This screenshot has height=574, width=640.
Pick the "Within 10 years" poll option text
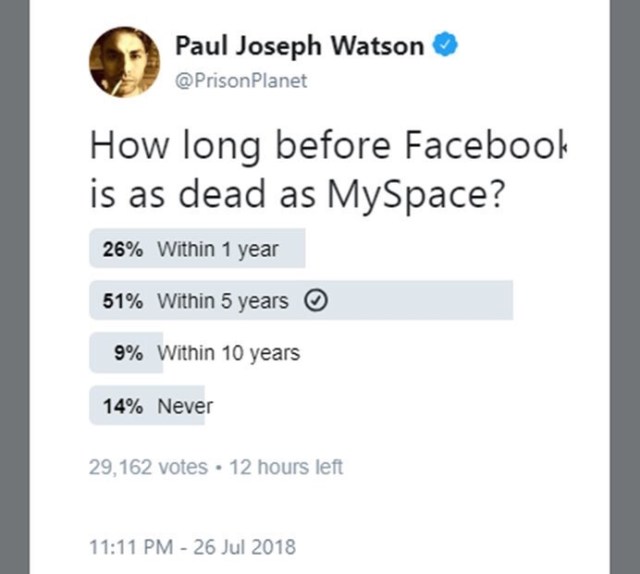pyautogui.click(x=228, y=353)
